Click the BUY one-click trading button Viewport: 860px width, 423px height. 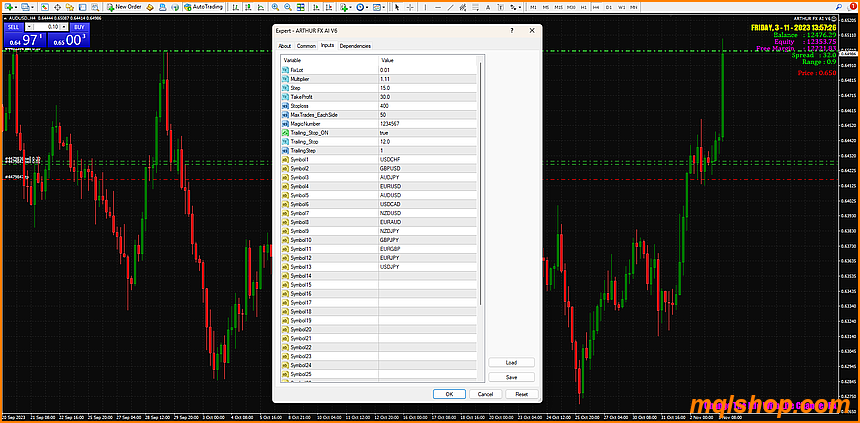[x=79, y=27]
